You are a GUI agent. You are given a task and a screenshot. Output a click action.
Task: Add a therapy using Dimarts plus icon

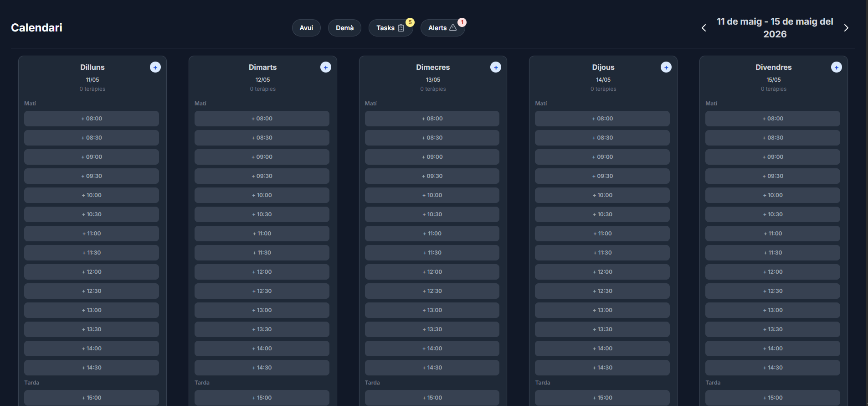325,68
